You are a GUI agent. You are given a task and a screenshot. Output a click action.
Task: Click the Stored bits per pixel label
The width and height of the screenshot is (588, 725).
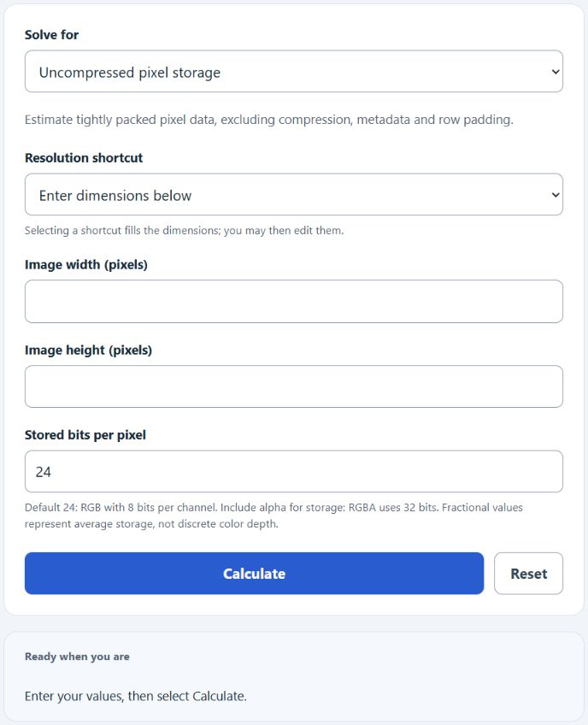point(85,434)
